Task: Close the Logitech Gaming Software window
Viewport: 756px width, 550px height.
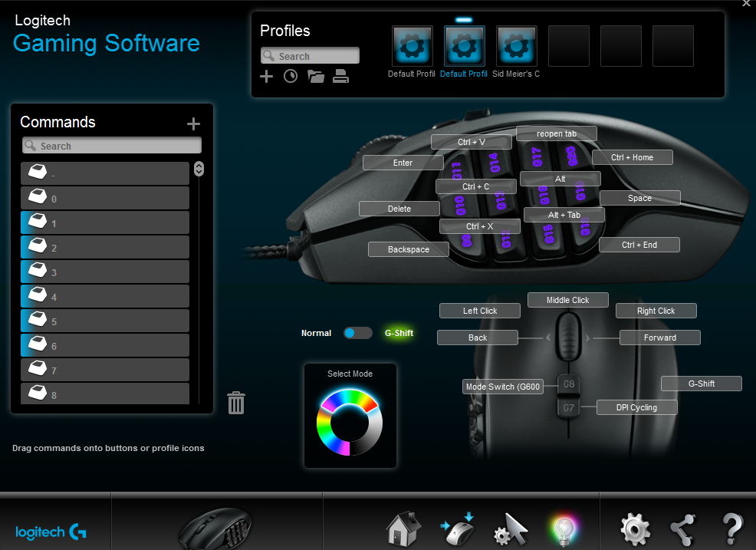Action: (746, 3)
